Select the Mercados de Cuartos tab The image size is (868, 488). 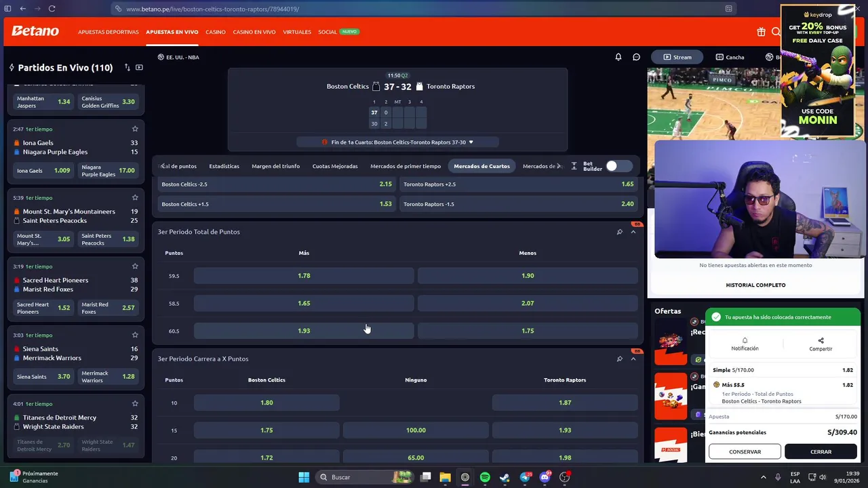[481, 166]
